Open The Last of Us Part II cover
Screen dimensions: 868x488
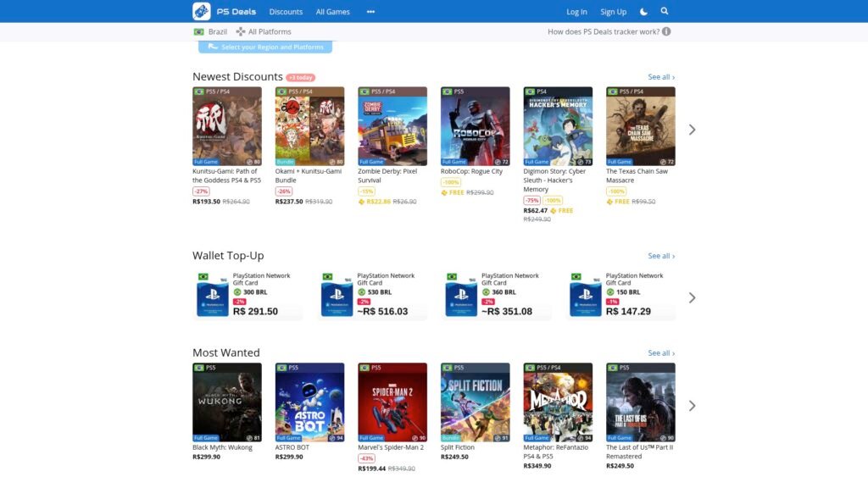[641, 402]
